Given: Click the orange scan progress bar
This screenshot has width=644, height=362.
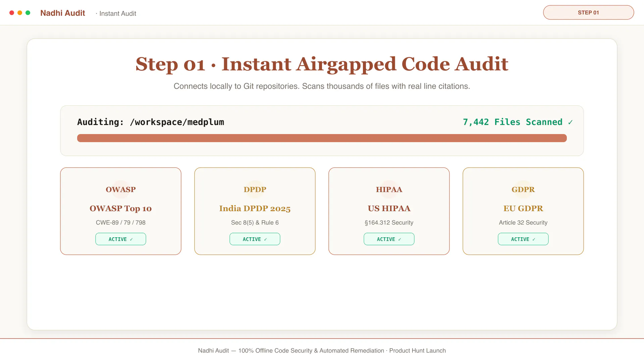Looking at the screenshot, I should tap(322, 138).
